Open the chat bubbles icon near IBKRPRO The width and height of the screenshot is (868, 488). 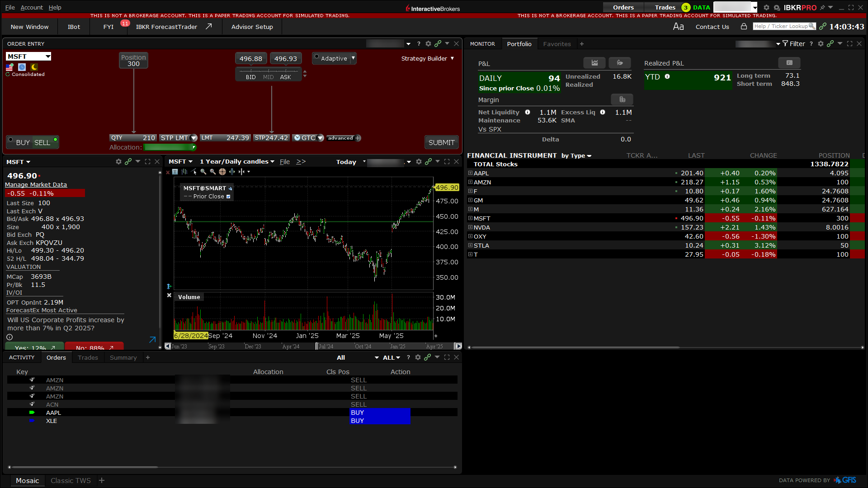(777, 8)
